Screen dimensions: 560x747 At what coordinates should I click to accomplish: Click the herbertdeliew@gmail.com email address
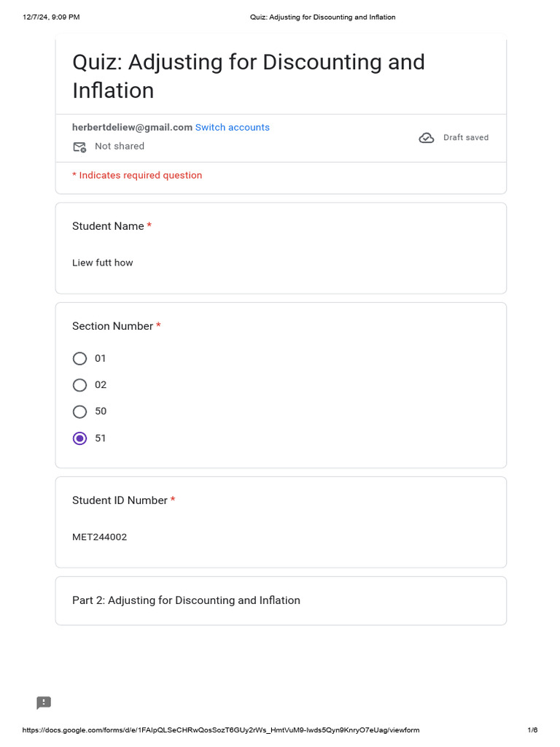(132, 128)
